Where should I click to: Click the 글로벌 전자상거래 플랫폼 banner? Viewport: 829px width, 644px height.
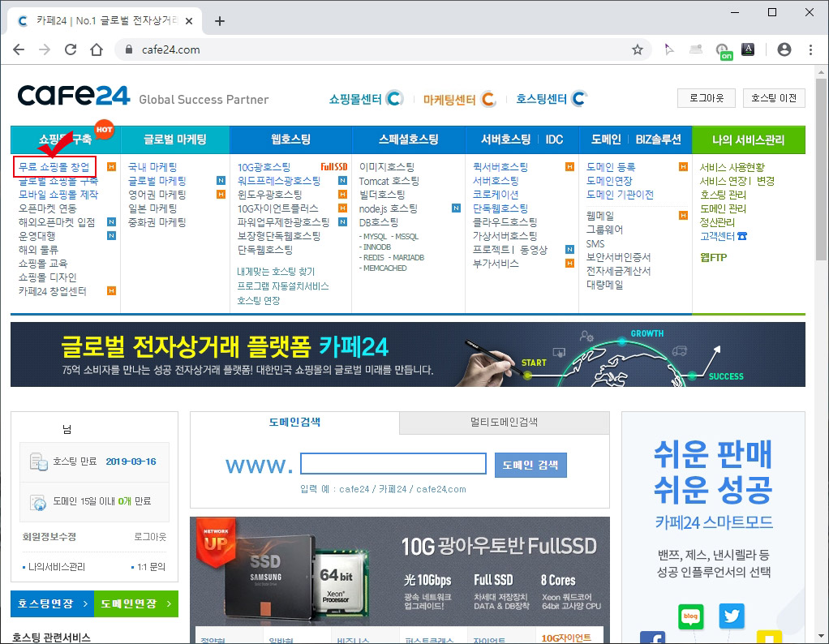408,354
